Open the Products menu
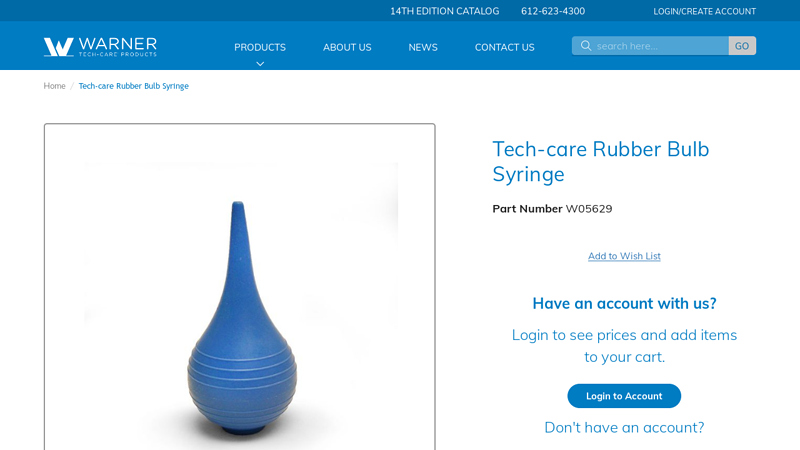 pyautogui.click(x=260, y=47)
